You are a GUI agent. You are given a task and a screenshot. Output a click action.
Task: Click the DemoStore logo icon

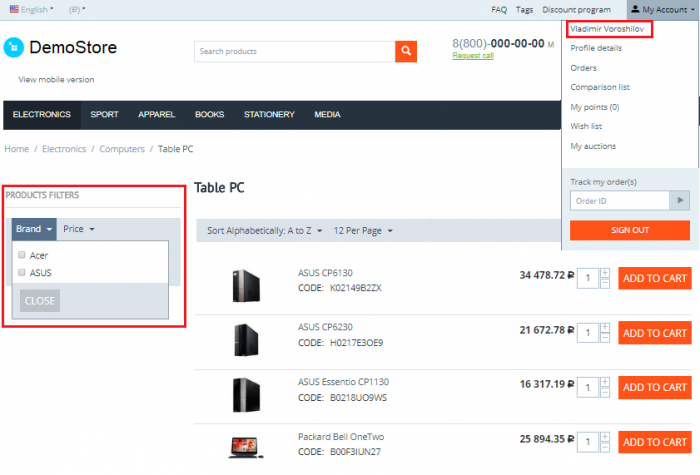point(14,47)
